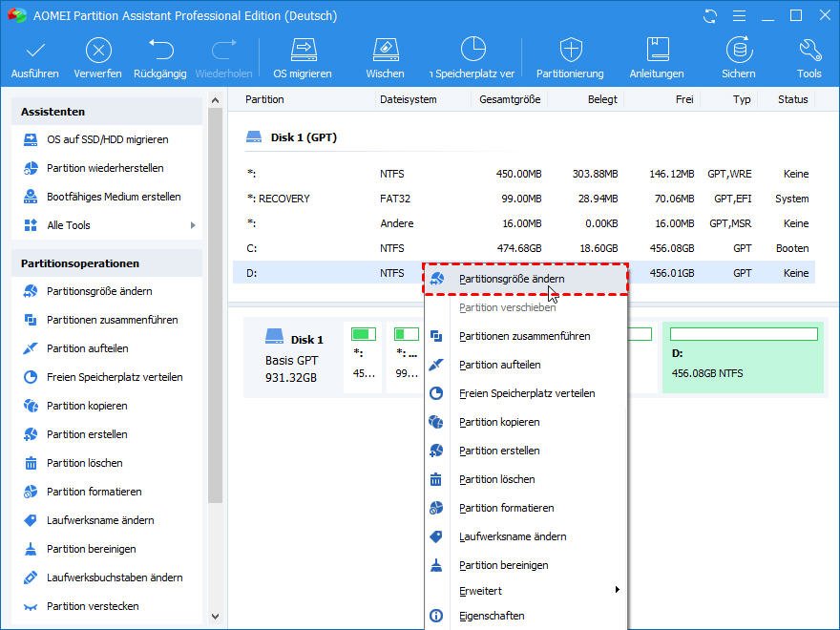Choose Partition erstellen in context menu
The image size is (840, 630).
526,451
